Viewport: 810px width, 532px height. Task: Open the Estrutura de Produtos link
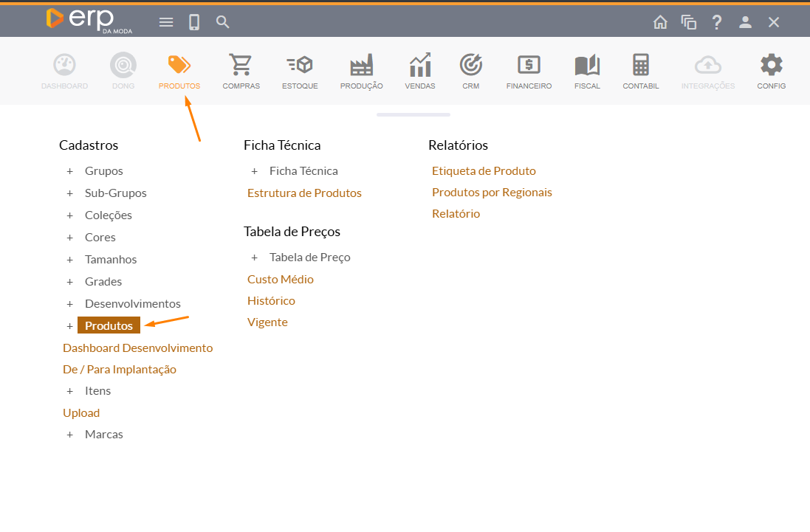(x=304, y=193)
